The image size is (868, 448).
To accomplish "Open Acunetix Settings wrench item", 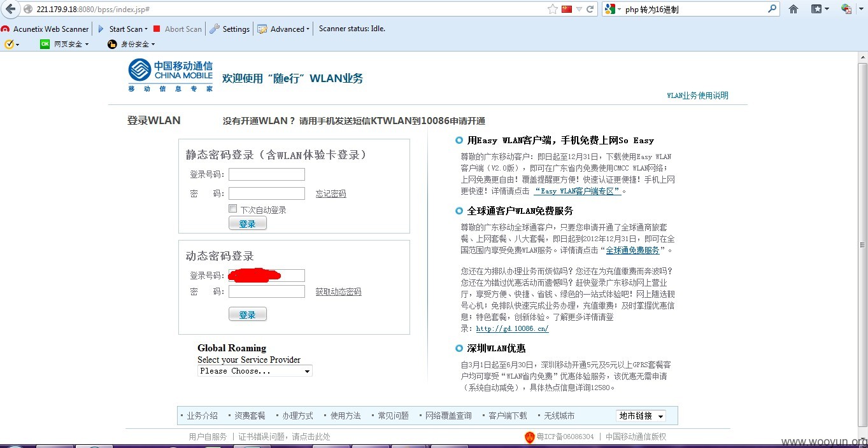I will pyautogui.click(x=229, y=29).
